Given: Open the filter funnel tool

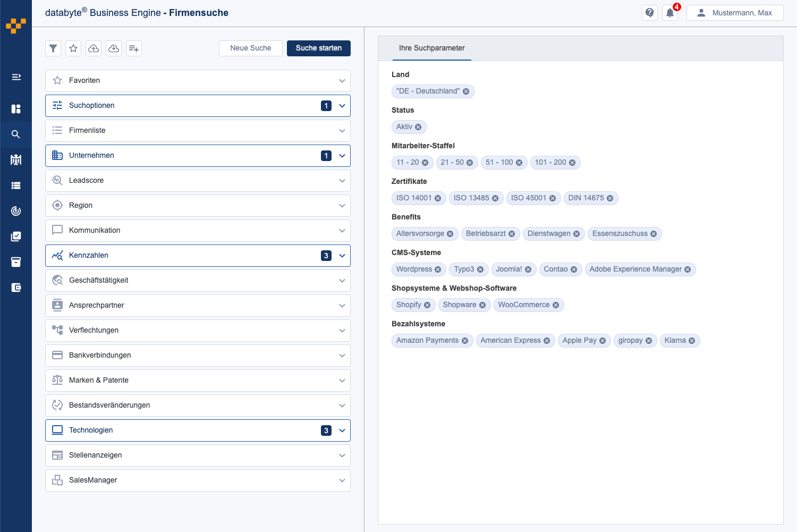Looking at the screenshot, I should click(x=53, y=48).
